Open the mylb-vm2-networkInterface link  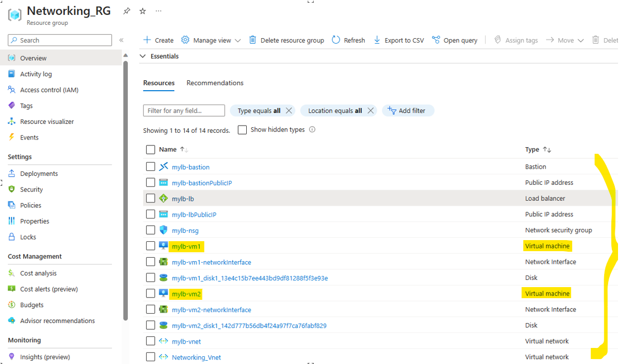pos(211,310)
